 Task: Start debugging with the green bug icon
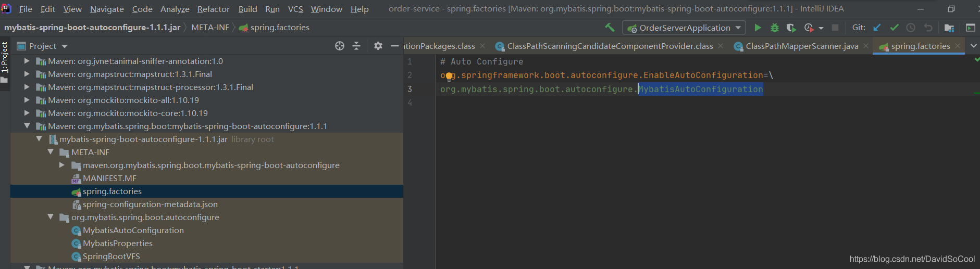[775, 28]
